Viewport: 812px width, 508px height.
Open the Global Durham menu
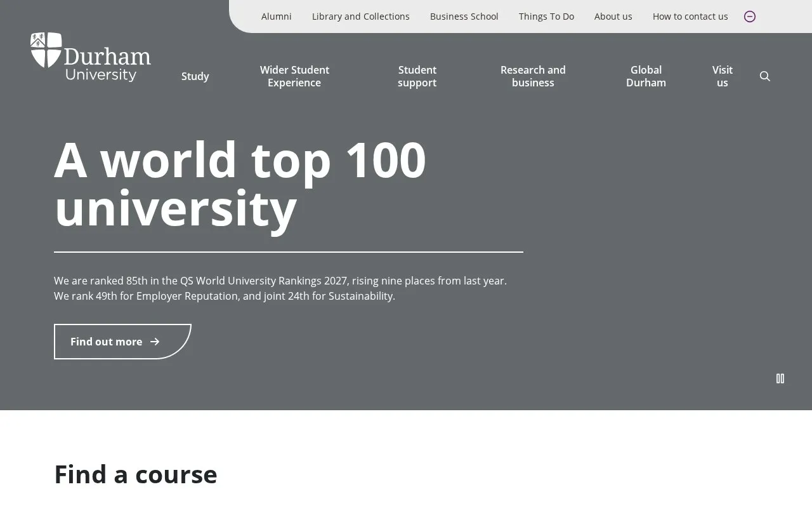click(x=646, y=76)
